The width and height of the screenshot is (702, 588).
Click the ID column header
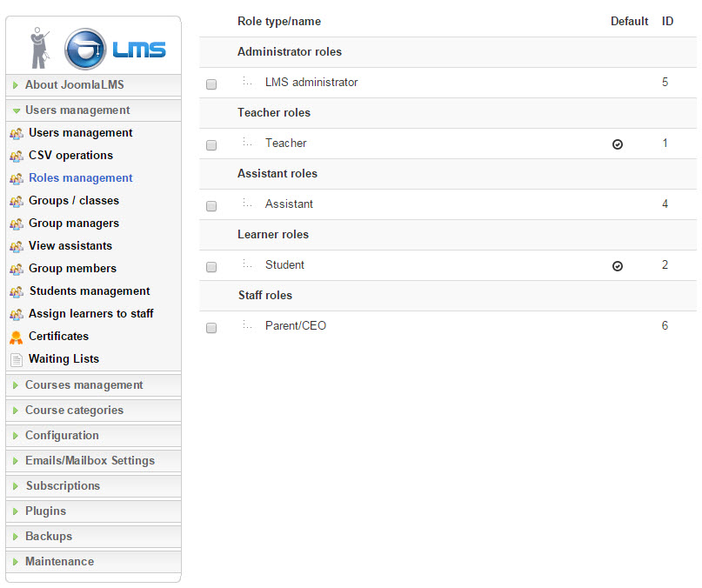tap(667, 22)
